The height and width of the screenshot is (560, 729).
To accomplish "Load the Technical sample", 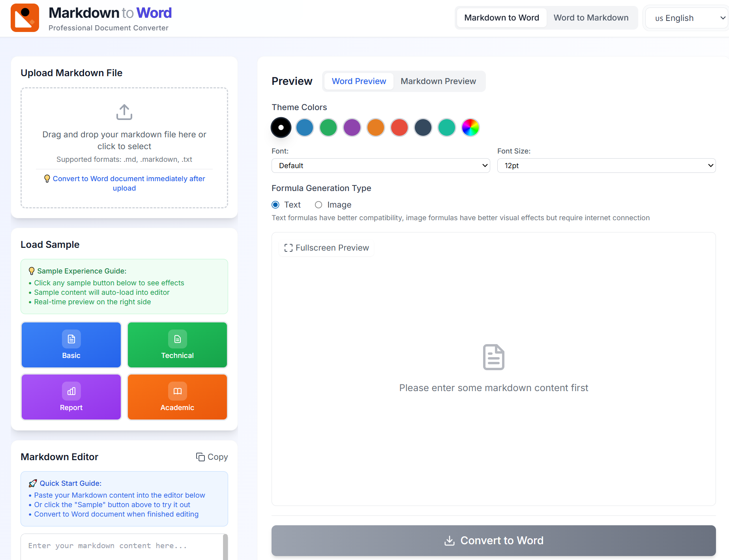I will tap(178, 345).
